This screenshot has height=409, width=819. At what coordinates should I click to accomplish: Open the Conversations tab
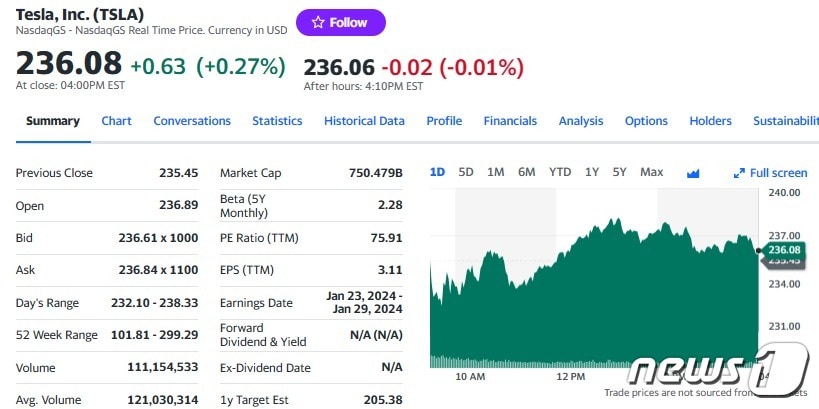click(x=192, y=121)
